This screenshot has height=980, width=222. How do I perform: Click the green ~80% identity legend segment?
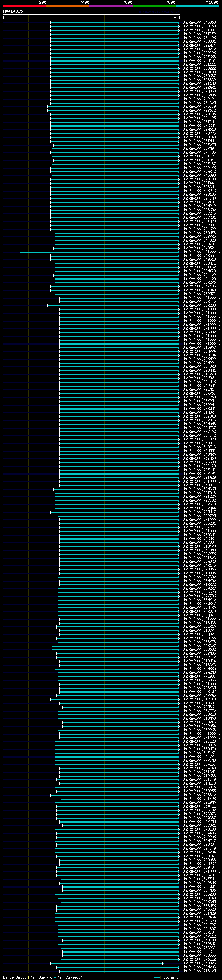154,6
